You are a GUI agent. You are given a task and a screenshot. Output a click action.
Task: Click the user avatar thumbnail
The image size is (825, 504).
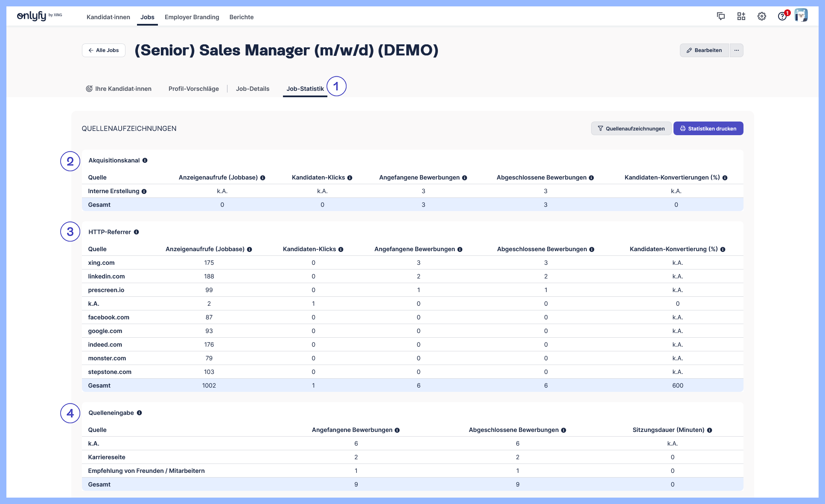801,15
